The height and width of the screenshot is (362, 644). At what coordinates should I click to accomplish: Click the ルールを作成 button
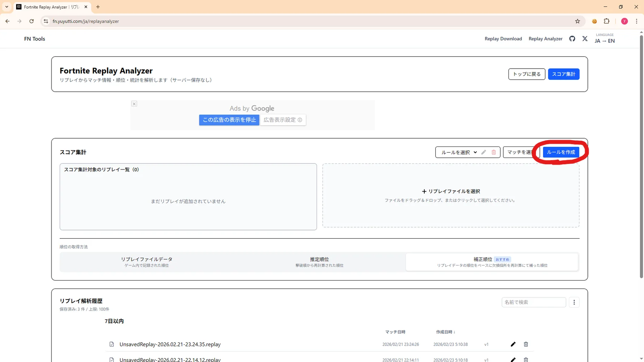point(561,152)
